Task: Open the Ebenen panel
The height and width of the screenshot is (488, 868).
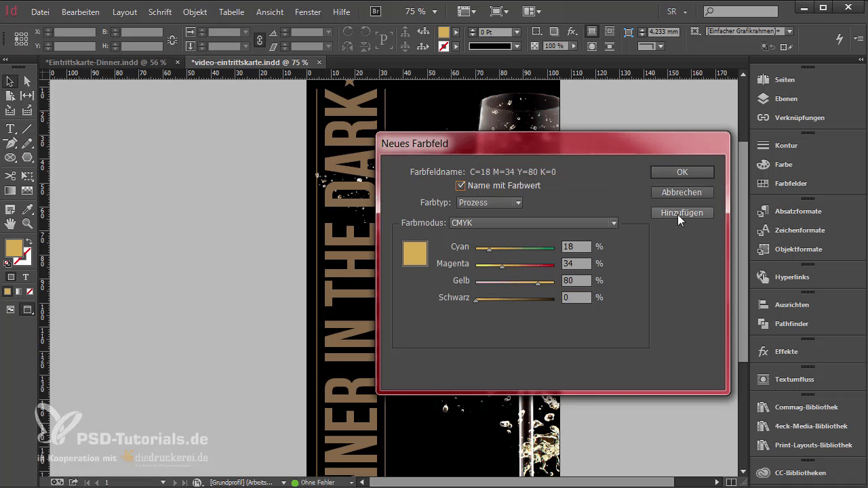Action: (x=786, y=98)
